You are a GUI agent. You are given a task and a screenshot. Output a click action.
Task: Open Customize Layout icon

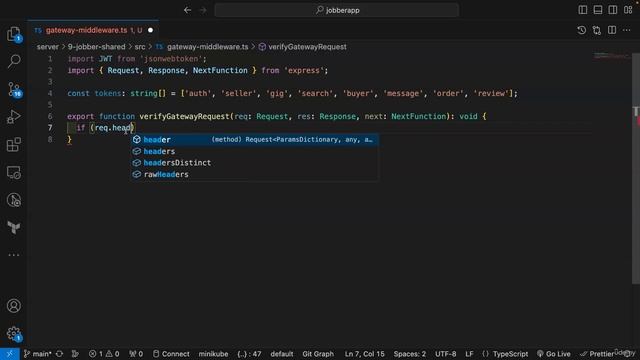point(628,10)
